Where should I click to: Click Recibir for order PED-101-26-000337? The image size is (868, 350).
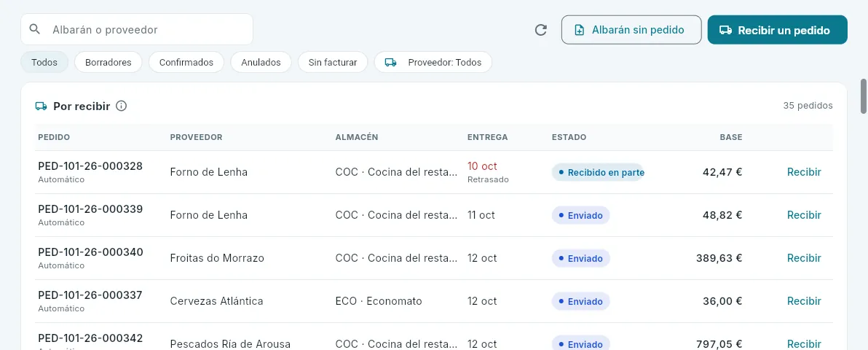[x=804, y=301]
